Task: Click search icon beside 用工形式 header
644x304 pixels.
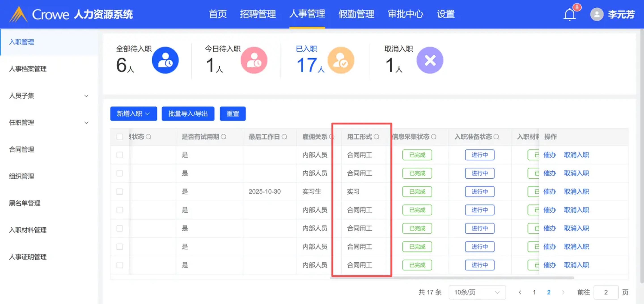Action: point(377,137)
